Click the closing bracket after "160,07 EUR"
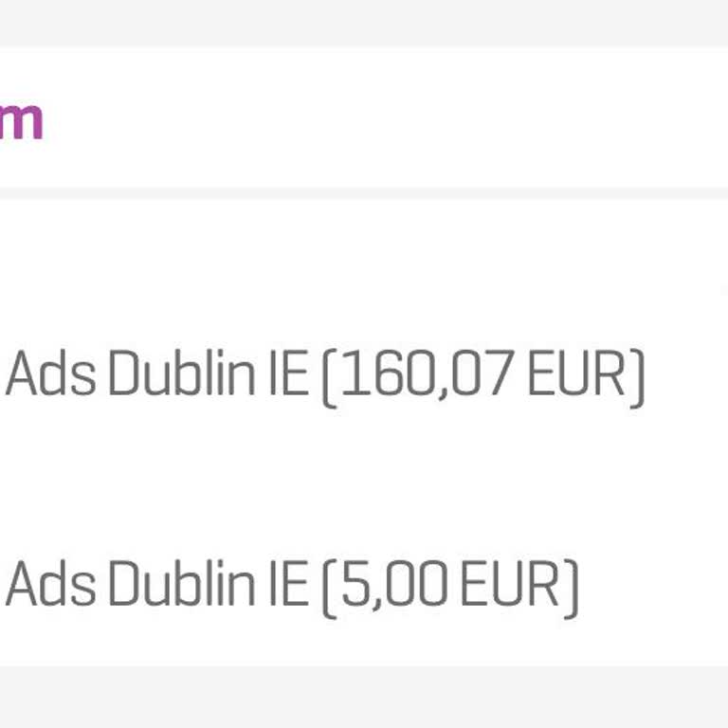This screenshot has height=728, width=728. tap(638, 376)
